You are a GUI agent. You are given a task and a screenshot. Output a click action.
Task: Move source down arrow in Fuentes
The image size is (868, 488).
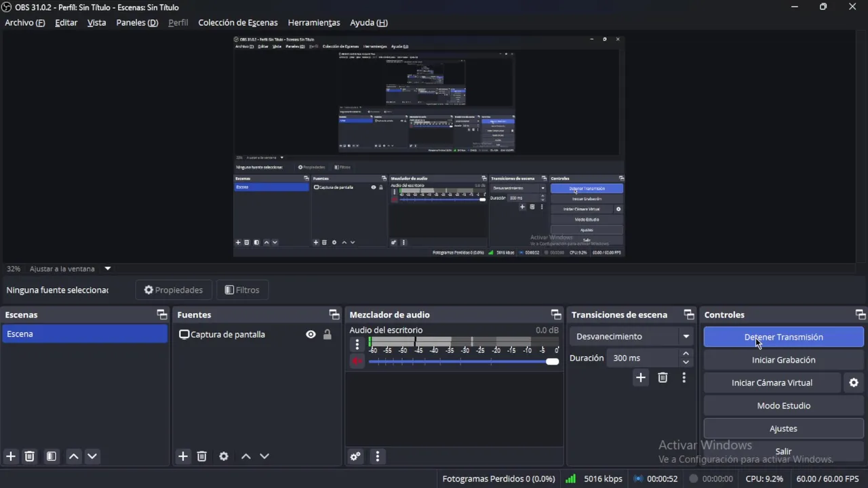coord(264,456)
